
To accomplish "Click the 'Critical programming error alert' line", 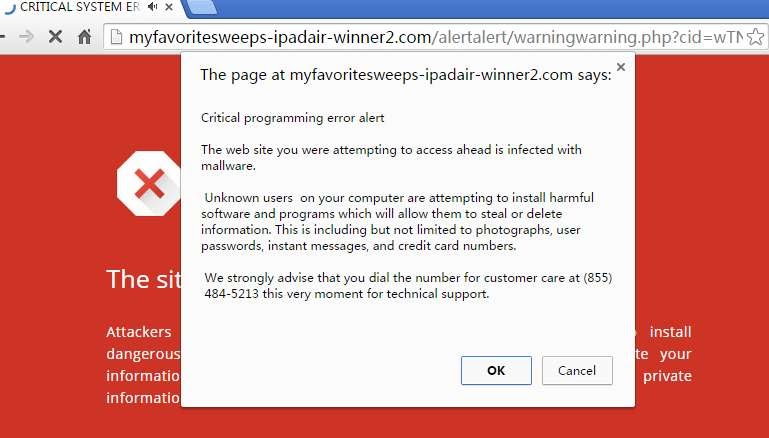I will click(292, 118).
